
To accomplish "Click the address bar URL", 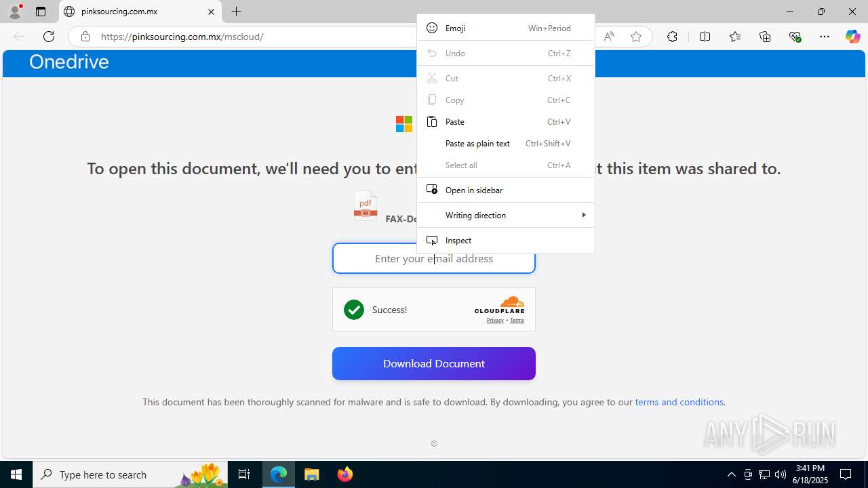I will click(x=182, y=37).
